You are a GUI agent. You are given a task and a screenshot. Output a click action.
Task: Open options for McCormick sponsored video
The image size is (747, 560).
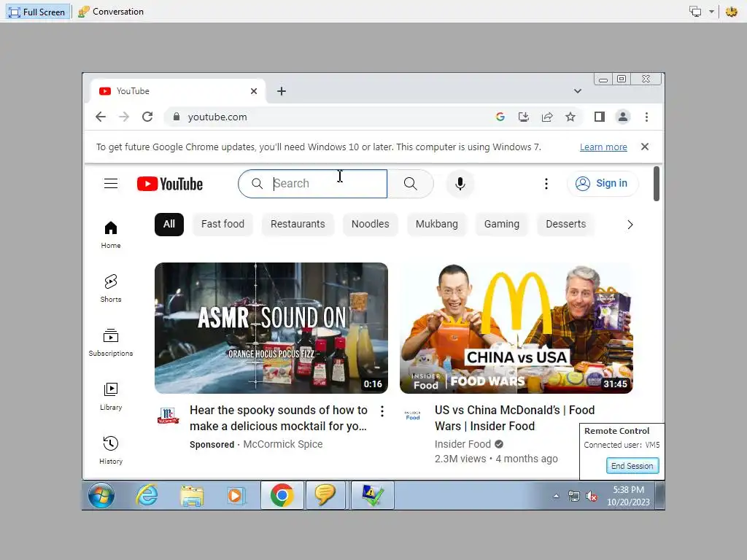click(382, 411)
